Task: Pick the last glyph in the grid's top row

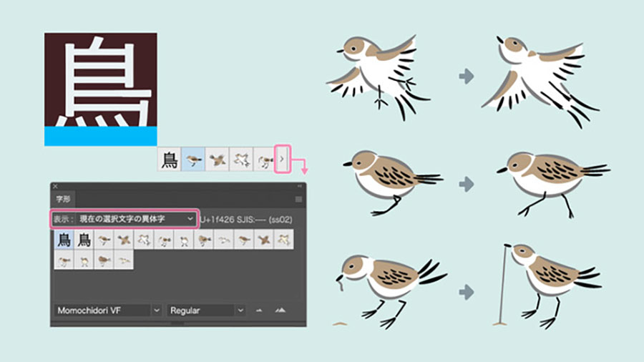Action: click(284, 240)
